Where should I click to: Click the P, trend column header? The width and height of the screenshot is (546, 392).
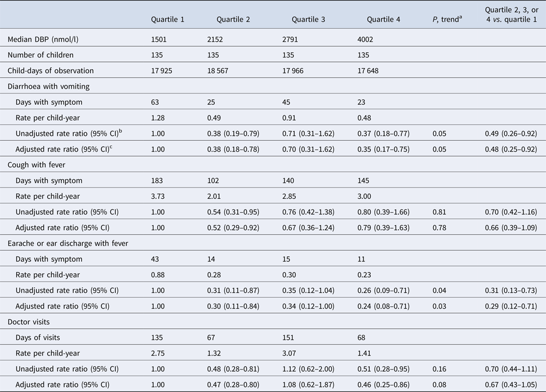click(x=445, y=19)
